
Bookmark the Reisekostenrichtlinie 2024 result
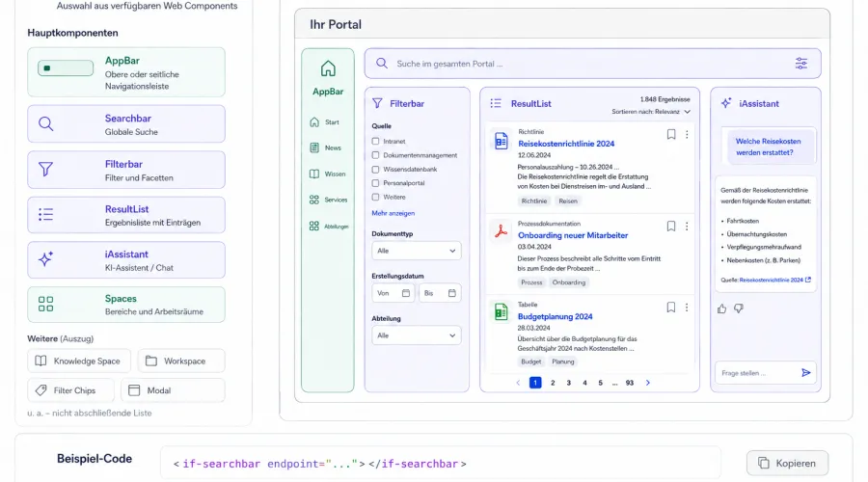coord(671,134)
